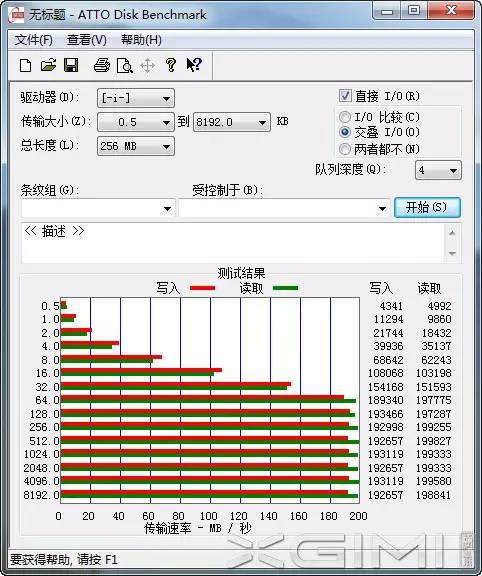This screenshot has height=576, width=482.
Task: Close the ATTO Disk Benchmark window
Action: (450, 11)
